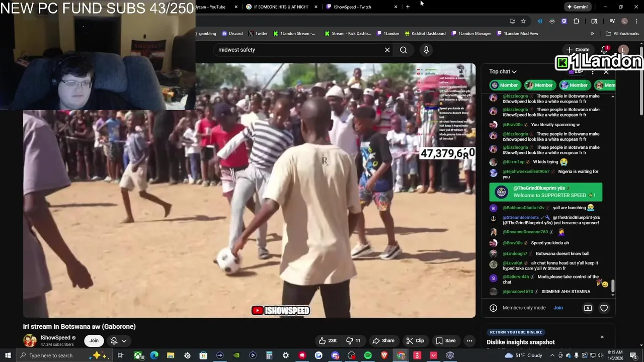Screen dimensions: 644x362
Task: Open Gemini in the Chrome title bar
Action: [x=577, y=7]
